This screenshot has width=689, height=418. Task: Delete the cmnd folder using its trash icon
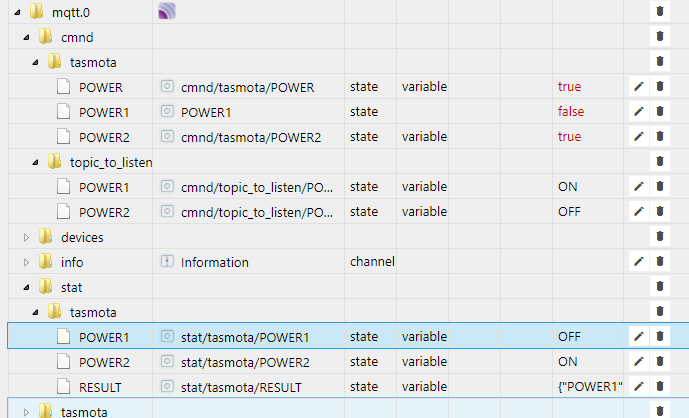pyautogui.click(x=660, y=36)
